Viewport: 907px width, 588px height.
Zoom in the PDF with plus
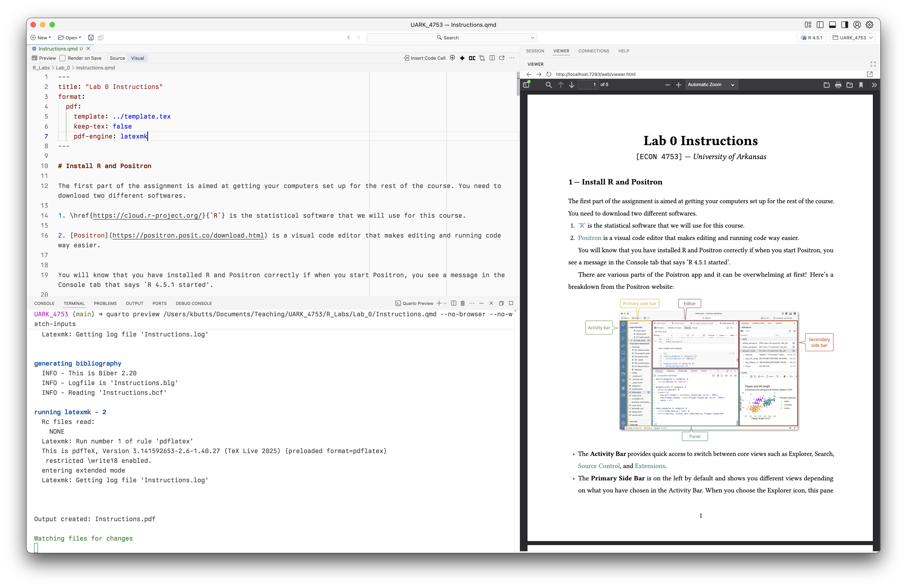[x=679, y=85]
